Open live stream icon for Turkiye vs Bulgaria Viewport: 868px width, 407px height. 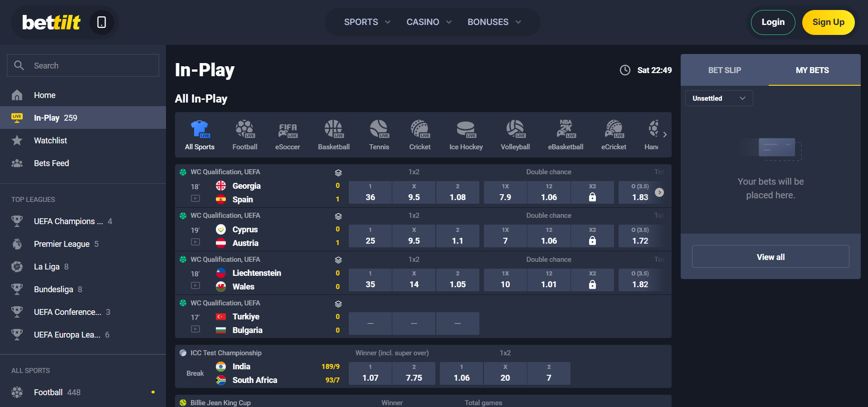tap(195, 329)
